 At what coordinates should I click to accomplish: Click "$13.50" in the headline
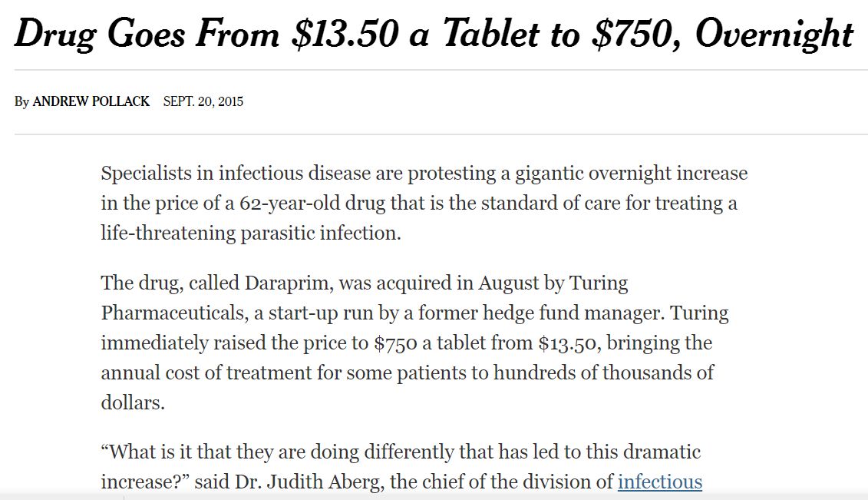click(345, 34)
